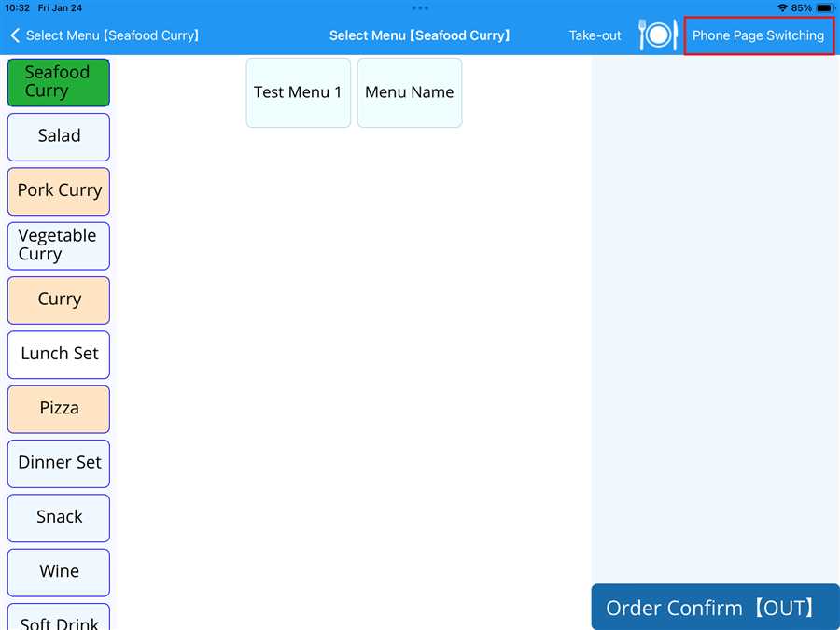
Task: Add Test Menu 1 item to order
Action: coord(298,92)
